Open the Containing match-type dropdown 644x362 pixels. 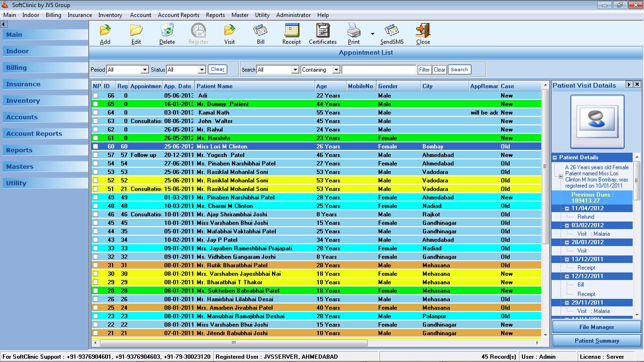coord(336,70)
